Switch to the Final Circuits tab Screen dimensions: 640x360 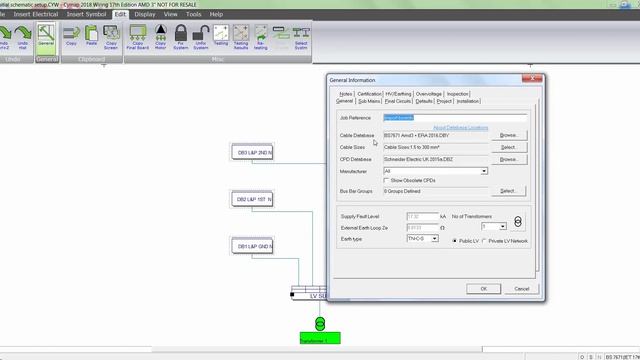(398, 101)
